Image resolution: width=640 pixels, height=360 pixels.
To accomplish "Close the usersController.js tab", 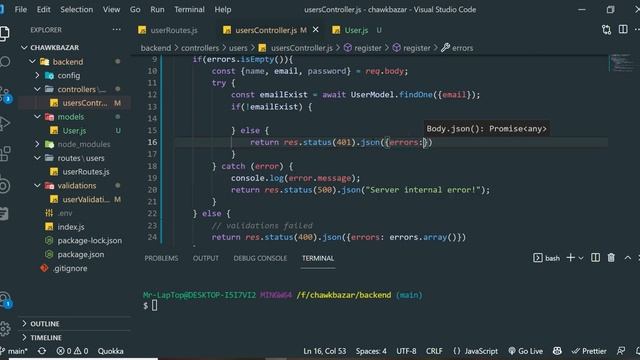I will [316, 30].
